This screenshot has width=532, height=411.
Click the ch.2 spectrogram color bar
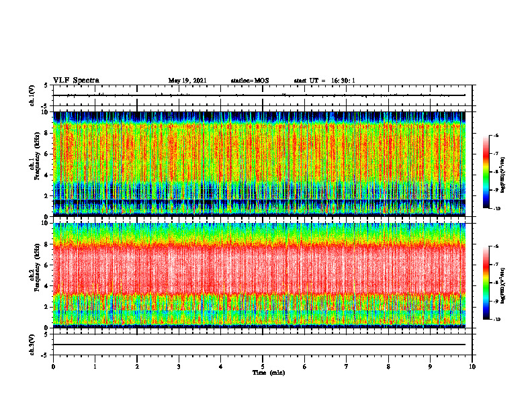coord(486,283)
